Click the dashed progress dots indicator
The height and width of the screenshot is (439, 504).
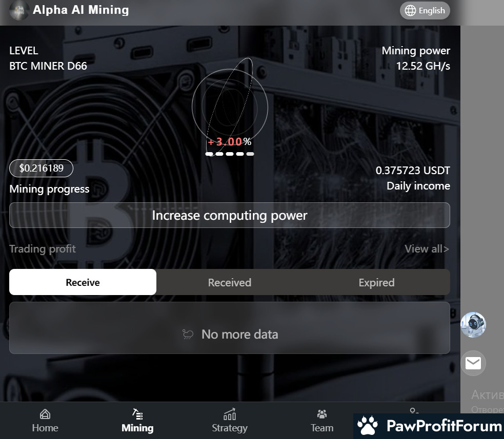pyautogui.click(x=230, y=154)
